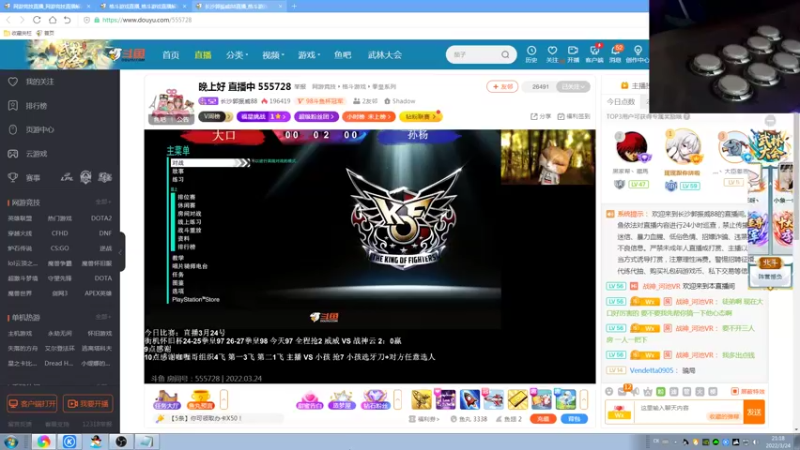Image resolution: width=800 pixels, height=450 pixels.
Task: Send the airplane gift icon
Action: coord(493,399)
